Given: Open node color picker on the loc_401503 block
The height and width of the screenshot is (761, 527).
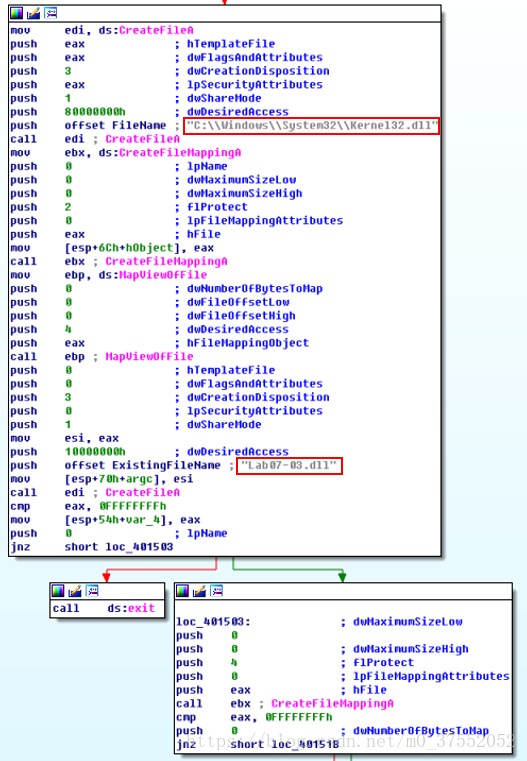Looking at the screenshot, I should click(182, 591).
